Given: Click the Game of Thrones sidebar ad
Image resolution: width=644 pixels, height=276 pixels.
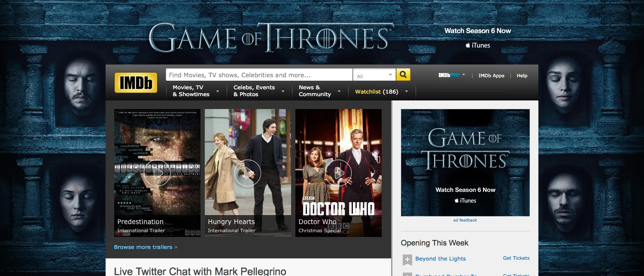Looking at the screenshot, I should [x=465, y=163].
